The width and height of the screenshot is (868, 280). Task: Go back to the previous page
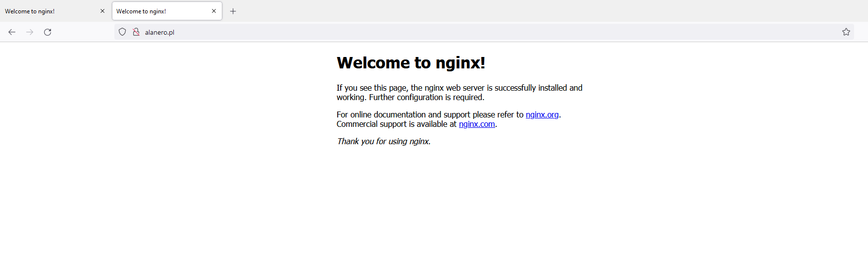pyautogui.click(x=12, y=32)
